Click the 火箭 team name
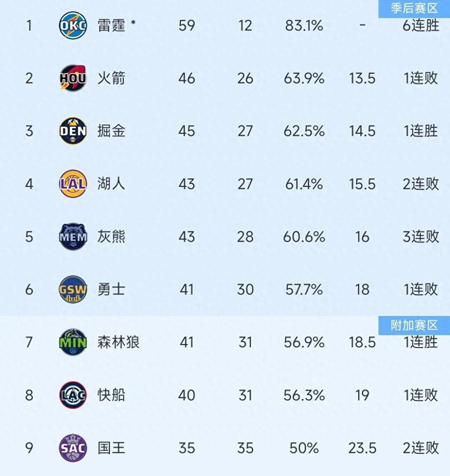Viewport: 450px width, 476px height. coord(111,78)
